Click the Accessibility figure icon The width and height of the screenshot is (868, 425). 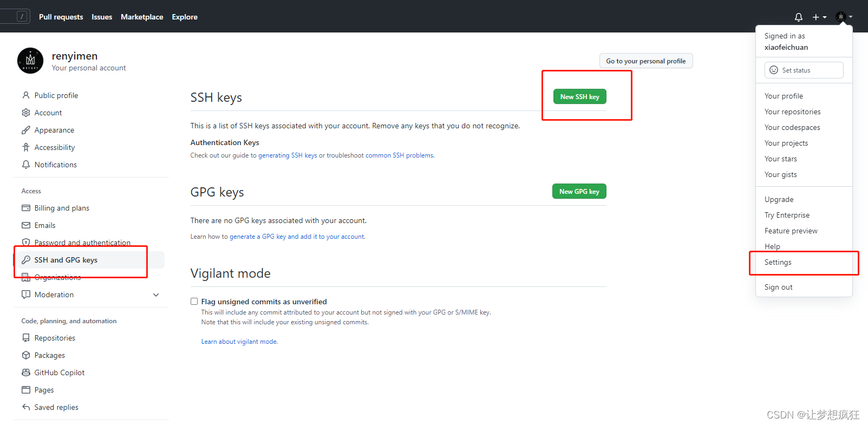click(x=26, y=147)
